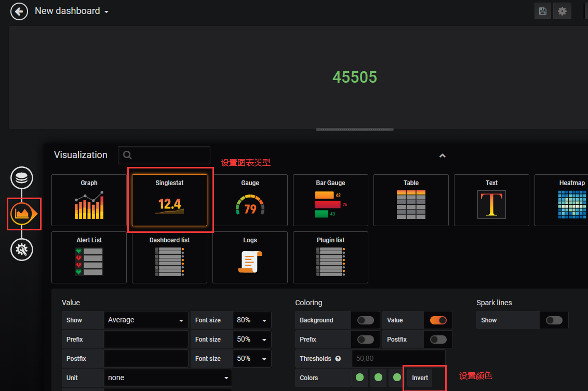Select the Text visualization
This screenshot has height=391, width=588.
(x=491, y=200)
